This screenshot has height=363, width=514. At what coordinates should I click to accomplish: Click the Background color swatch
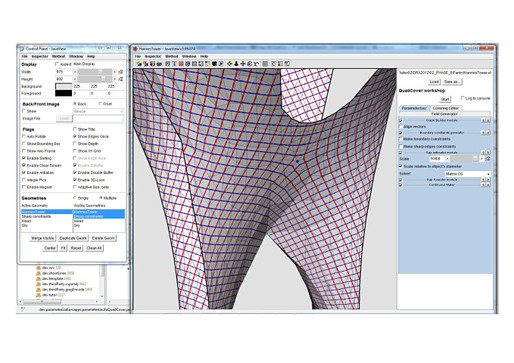(63, 86)
